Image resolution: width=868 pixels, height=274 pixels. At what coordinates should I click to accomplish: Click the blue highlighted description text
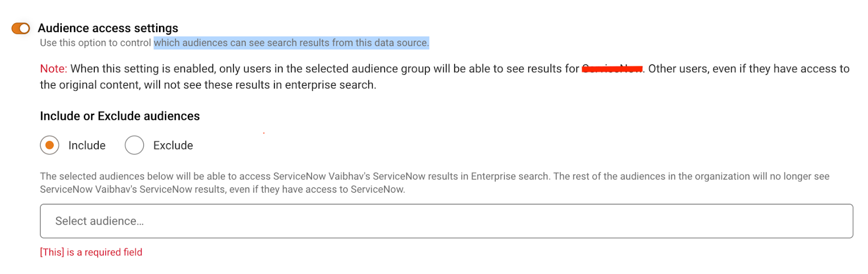click(291, 43)
